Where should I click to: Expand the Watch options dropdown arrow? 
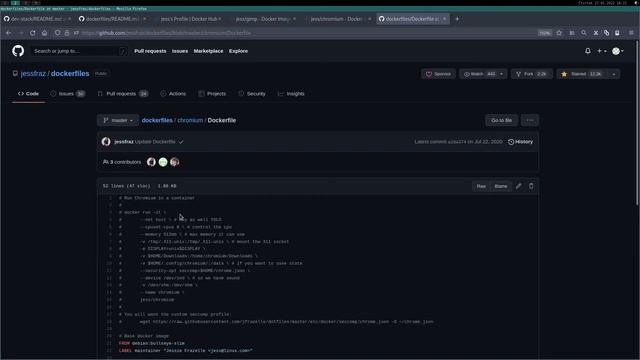[x=502, y=74]
